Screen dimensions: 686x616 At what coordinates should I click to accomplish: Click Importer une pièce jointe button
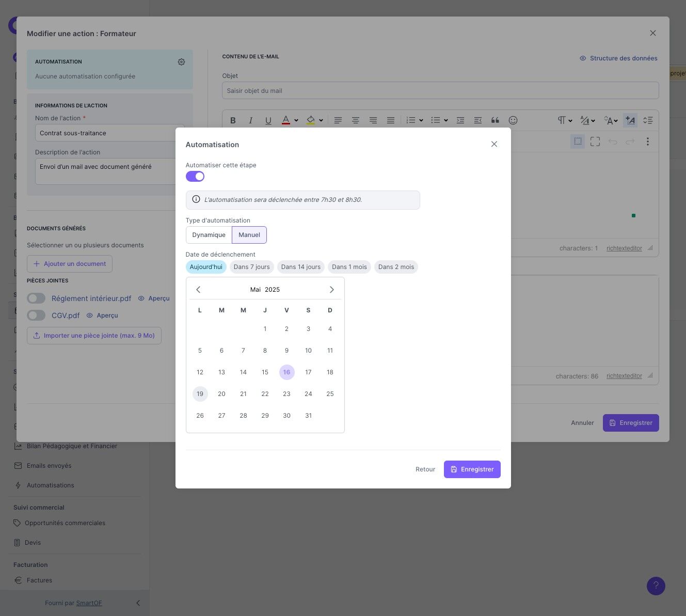coord(94,336)
